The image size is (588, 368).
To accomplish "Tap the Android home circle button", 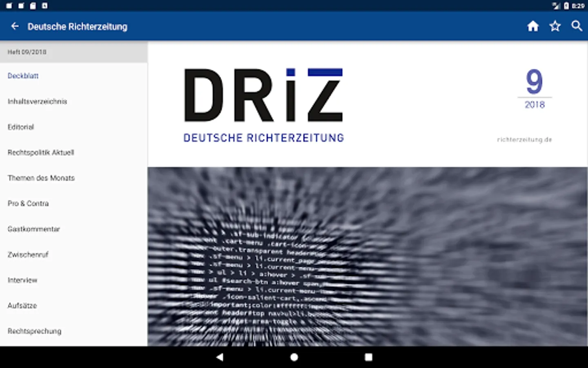I will point(294,357).
